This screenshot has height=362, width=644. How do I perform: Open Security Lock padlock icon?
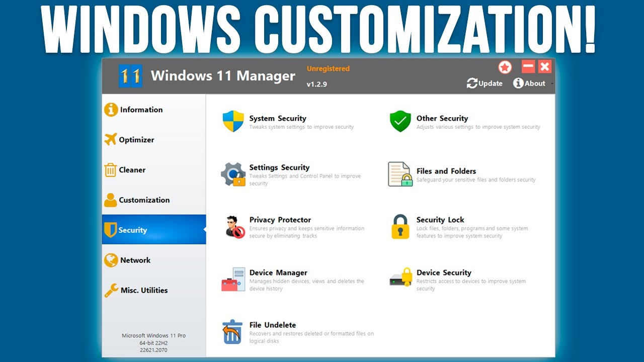click(400, 227)
